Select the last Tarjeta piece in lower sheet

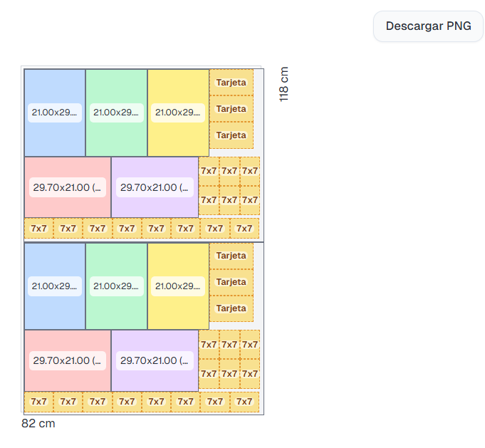coord(231,308)
